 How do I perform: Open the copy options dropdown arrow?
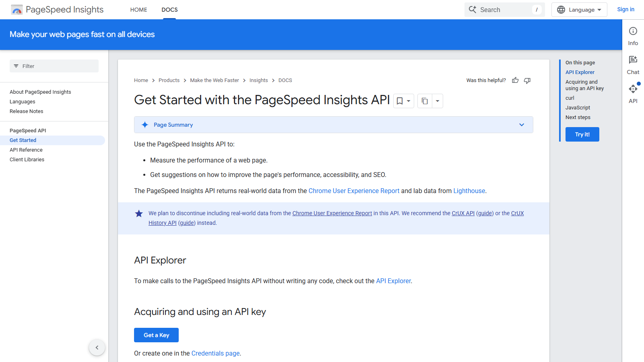[438, 101]
